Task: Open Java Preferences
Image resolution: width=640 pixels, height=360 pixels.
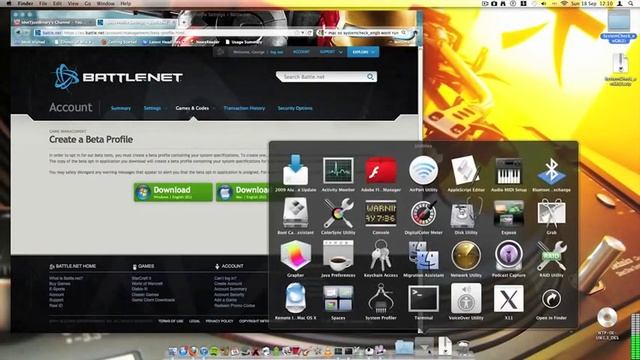Action: [338, 256]
